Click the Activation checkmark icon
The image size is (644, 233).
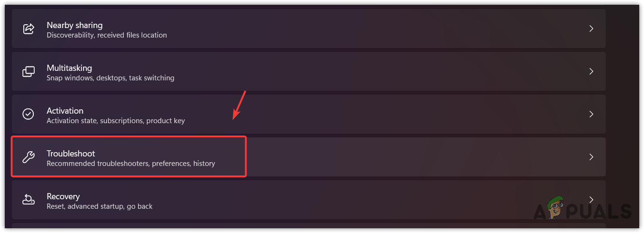click(29, 115)
